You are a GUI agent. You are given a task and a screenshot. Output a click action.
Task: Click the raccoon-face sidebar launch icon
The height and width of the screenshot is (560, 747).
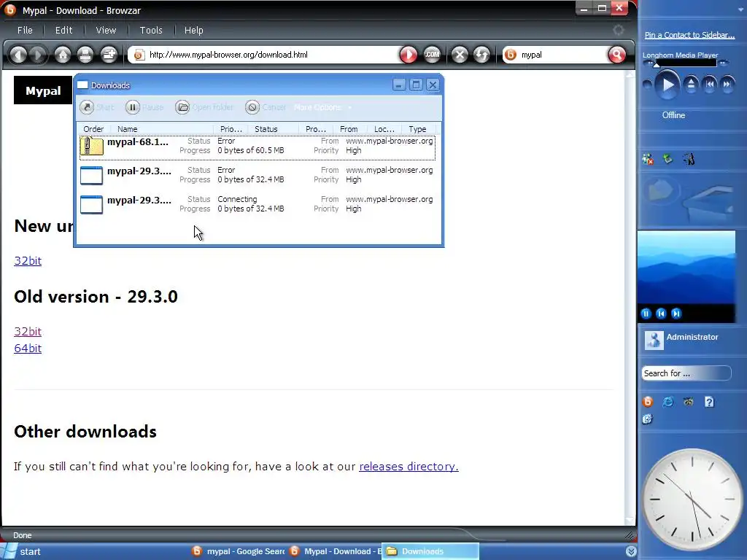pyautogui.click(x=689, y=402)
